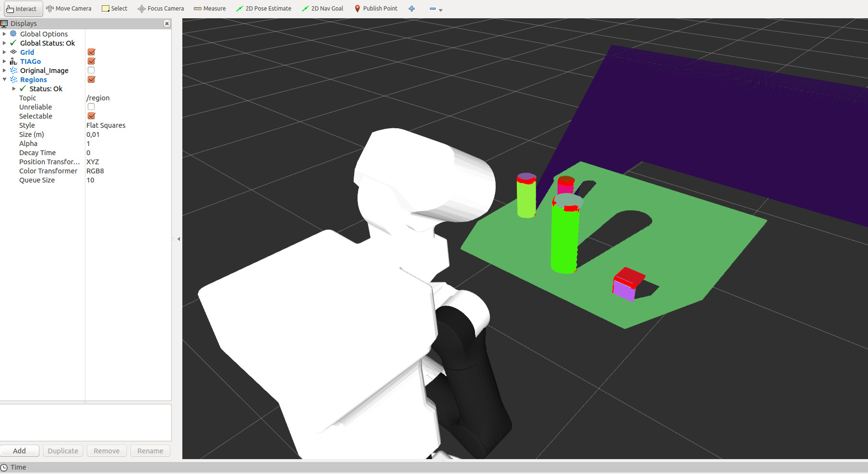Enable the Original_Image display checkbox
Screen dimensions: 868x474
tap(91, 71)
